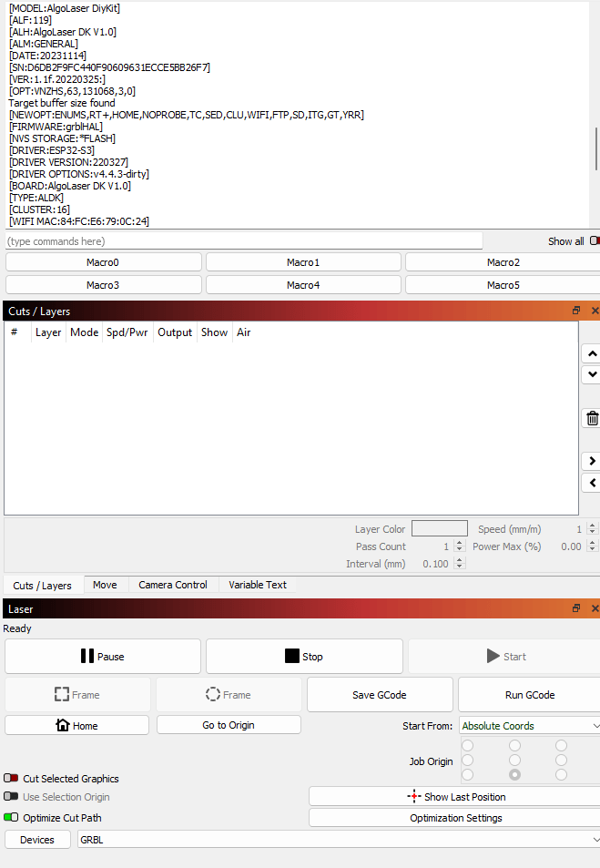
Task: Open the Start From dropdown
Action: [529, 726]
